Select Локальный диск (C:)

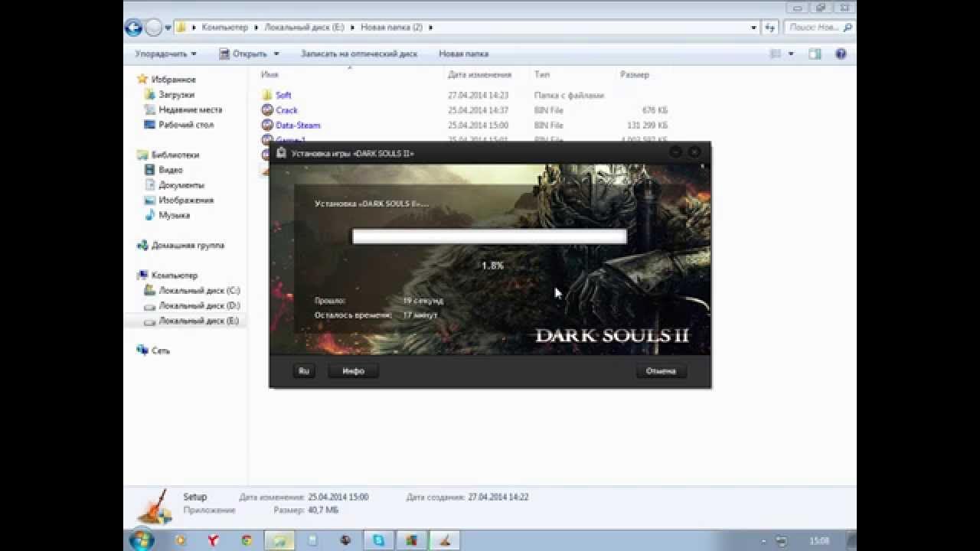point(191,291)
